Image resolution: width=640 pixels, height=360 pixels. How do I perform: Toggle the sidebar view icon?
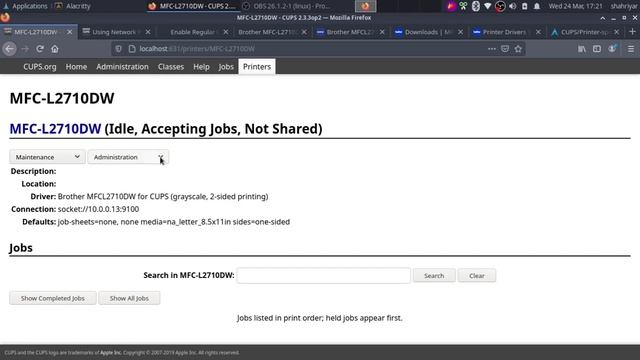597,49
